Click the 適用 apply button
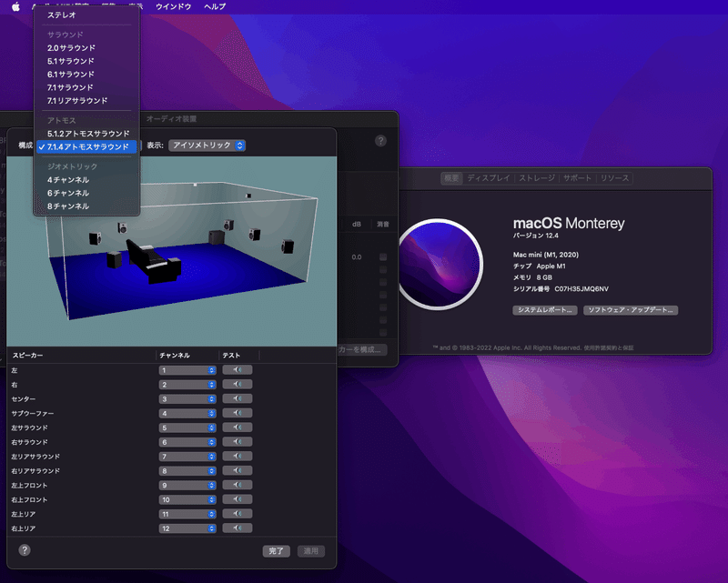 point(311,551)
